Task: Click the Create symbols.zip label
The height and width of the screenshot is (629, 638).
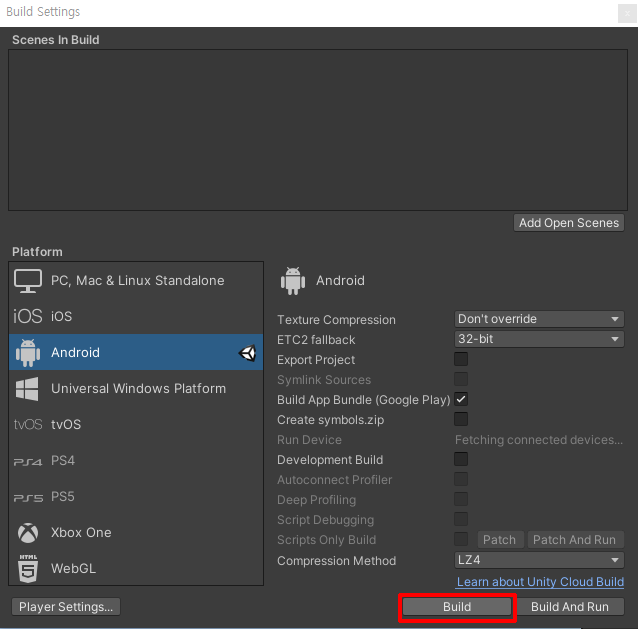Action: [330, 420]
